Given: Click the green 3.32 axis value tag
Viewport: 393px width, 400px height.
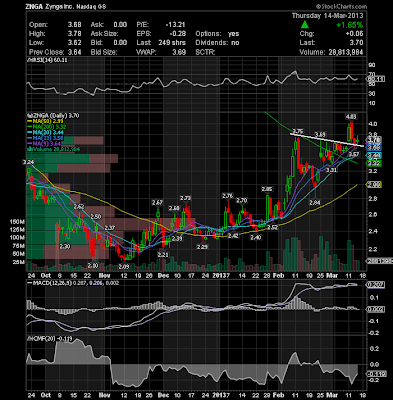Looking at the screenshot, I should 374,163.
